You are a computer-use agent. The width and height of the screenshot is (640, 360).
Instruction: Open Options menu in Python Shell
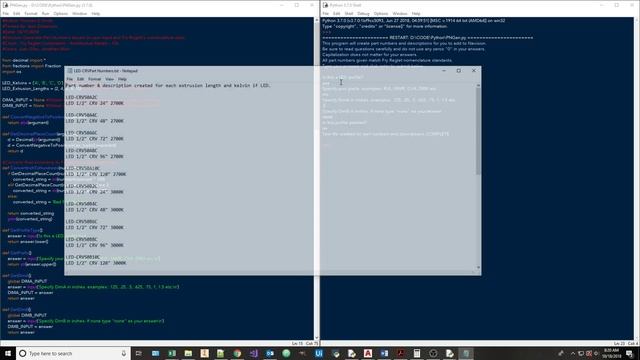coord(380,13)
